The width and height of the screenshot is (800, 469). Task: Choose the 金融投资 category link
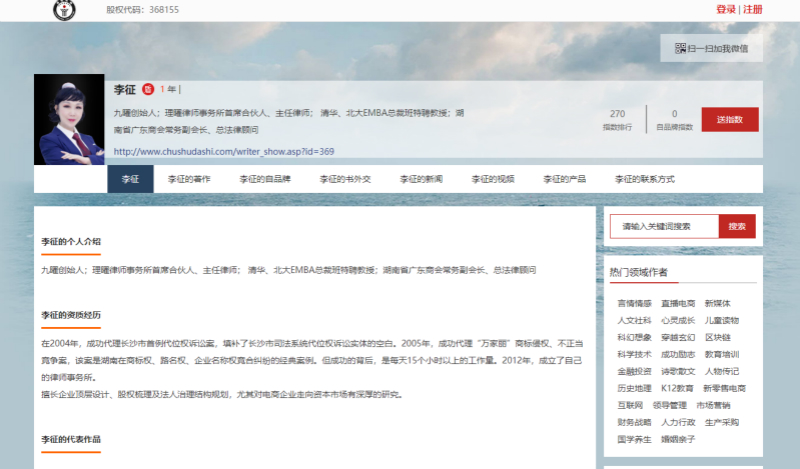pos(634,371)
